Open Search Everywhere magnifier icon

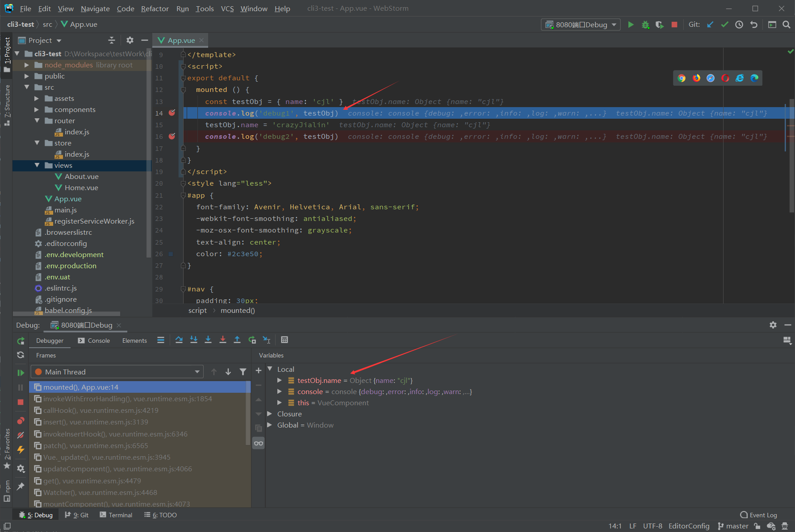click(x=787, y=25)
